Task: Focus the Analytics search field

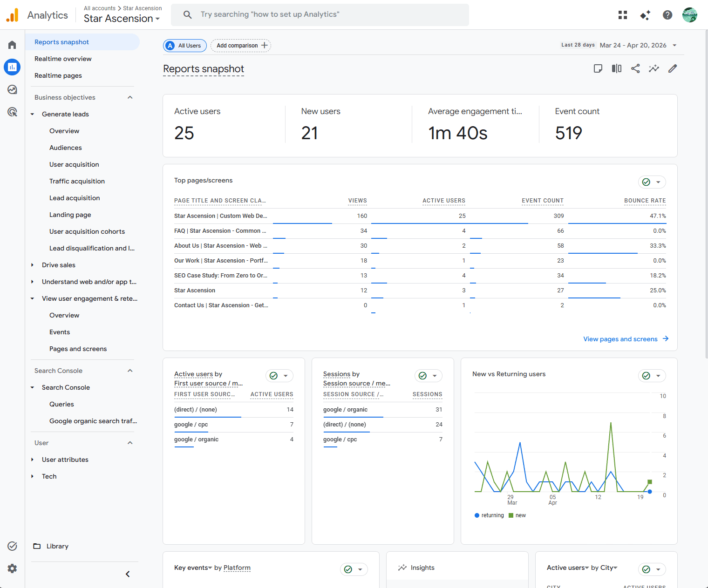Action: pos(320,15)
